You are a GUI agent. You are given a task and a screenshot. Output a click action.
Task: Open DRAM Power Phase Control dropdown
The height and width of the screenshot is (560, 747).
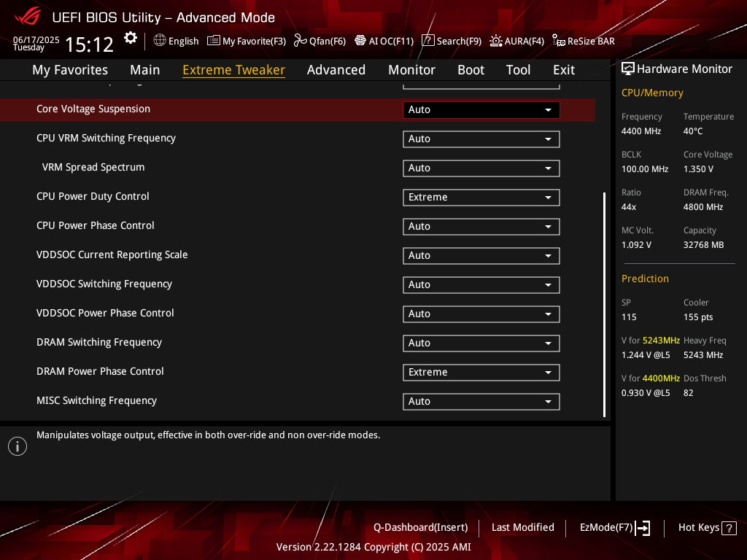pyautogui.click(x=481, y=373)
